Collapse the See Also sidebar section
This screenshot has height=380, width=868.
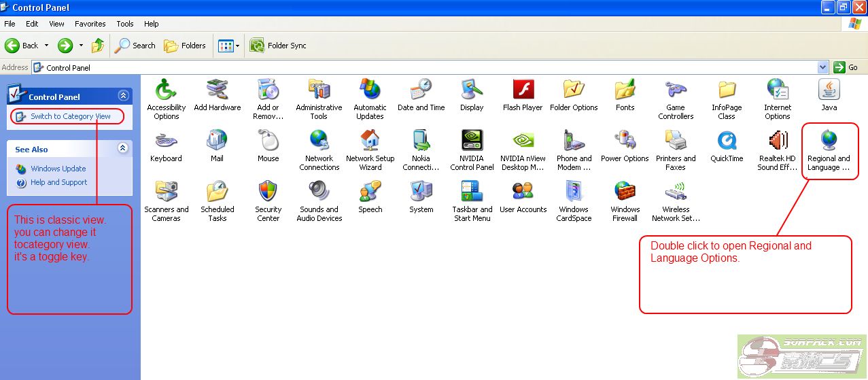click(123, 148)
